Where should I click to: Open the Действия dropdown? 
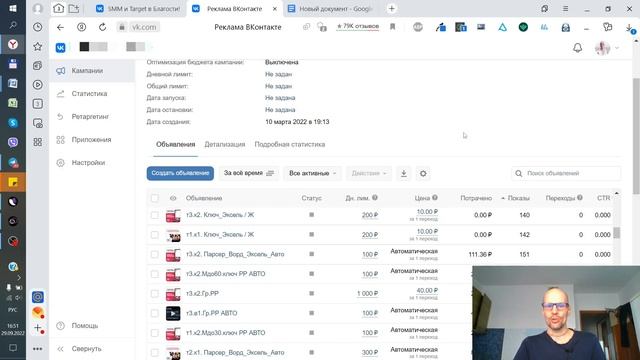coord(369,173)
